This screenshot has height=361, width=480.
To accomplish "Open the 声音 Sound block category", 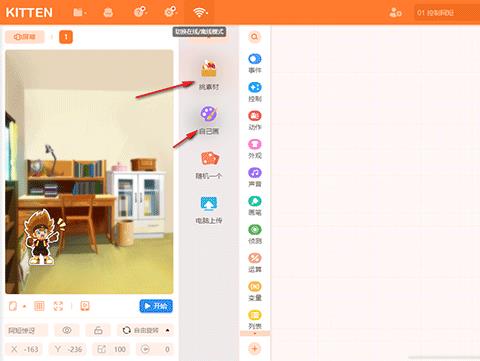I will point(255,177).
